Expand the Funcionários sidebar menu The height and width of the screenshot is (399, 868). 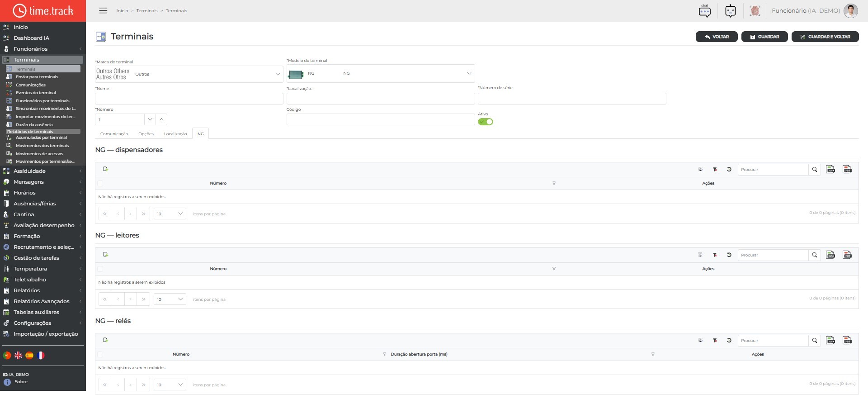[x=43, y=49]
